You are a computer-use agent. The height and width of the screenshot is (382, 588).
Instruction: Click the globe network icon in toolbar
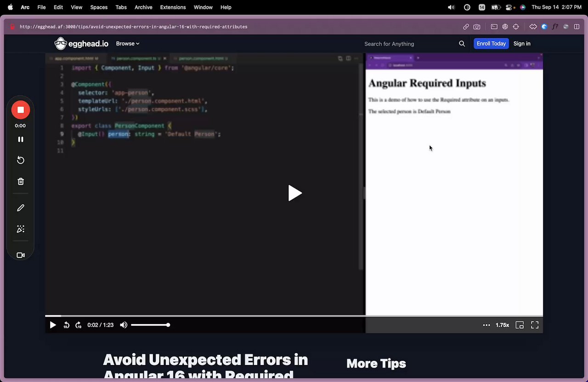505,27
